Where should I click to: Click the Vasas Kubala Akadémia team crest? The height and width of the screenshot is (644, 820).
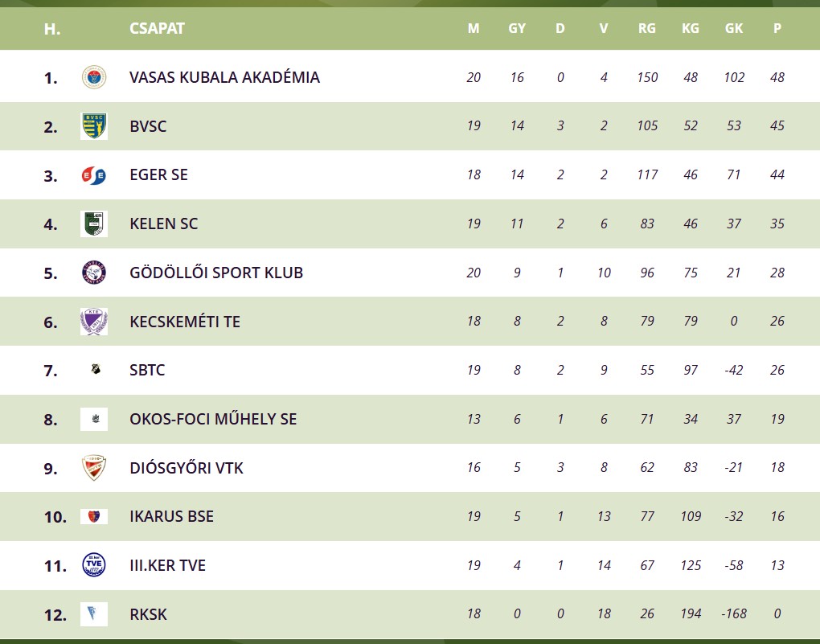94,77
